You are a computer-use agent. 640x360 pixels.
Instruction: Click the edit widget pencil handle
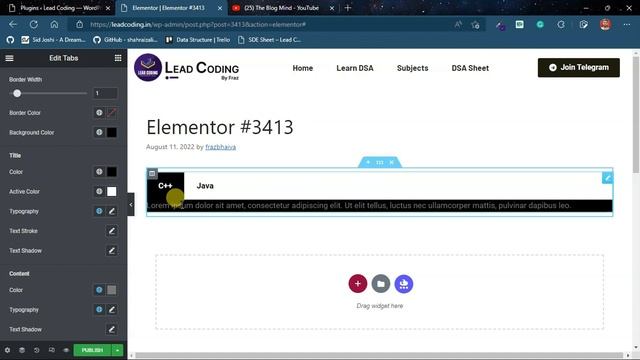pos(607,178)
